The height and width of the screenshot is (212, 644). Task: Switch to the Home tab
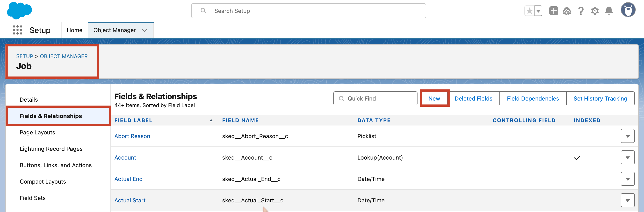click(74, 30)
